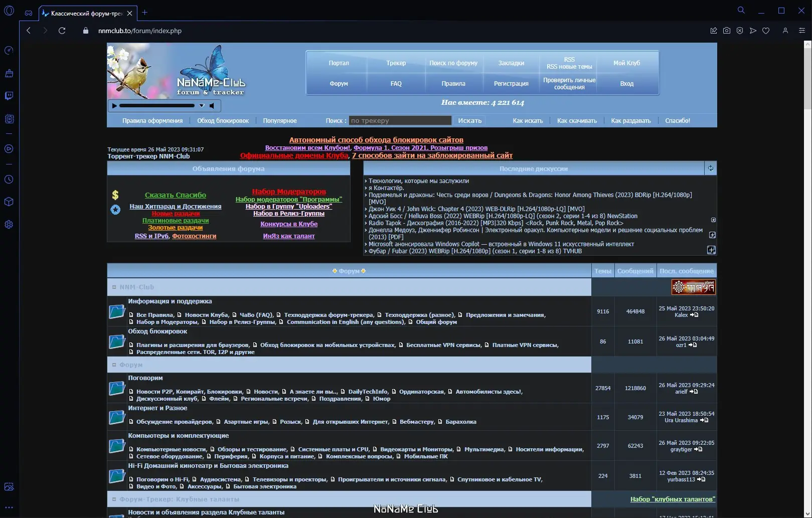
Task: Open a new tab
Action: tap(145, 13)
